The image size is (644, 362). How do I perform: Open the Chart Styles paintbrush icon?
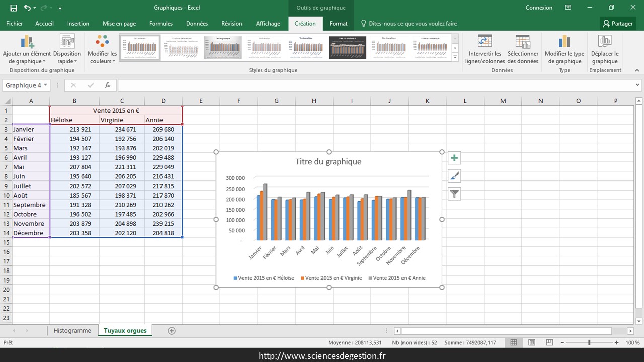(x=454, y=176)
